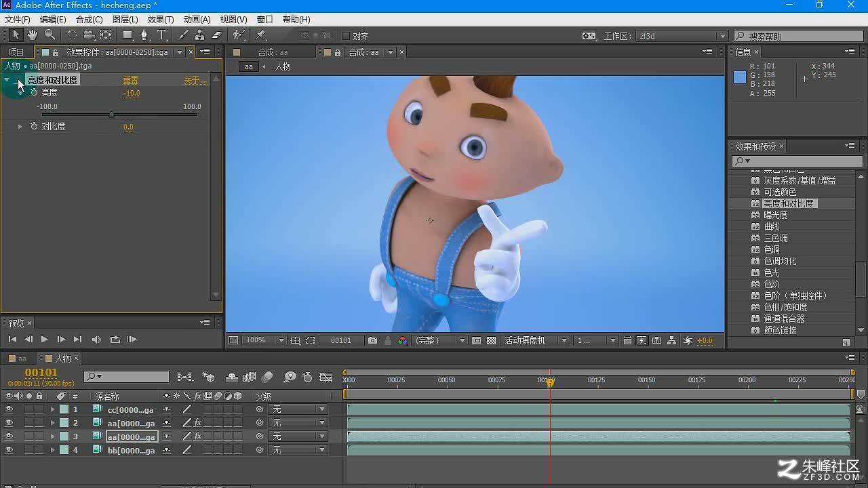Open the 活动摄像机 view dropdown
This screenshot has width=868, height=488.
535,340
